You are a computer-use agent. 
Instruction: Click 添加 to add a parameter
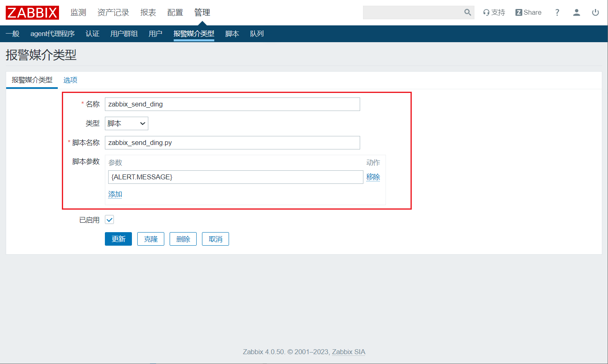point(115,194)
